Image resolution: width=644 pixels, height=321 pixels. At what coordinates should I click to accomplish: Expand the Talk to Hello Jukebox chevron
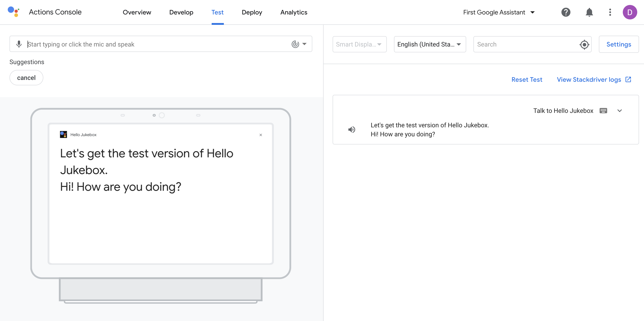pyautogui.click(x=619, y=111)
